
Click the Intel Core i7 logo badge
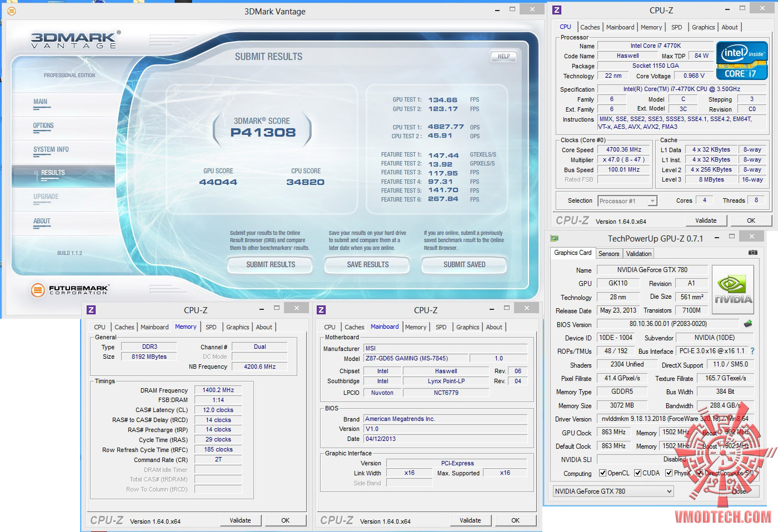pyautogui.click(x=742, y=61)
